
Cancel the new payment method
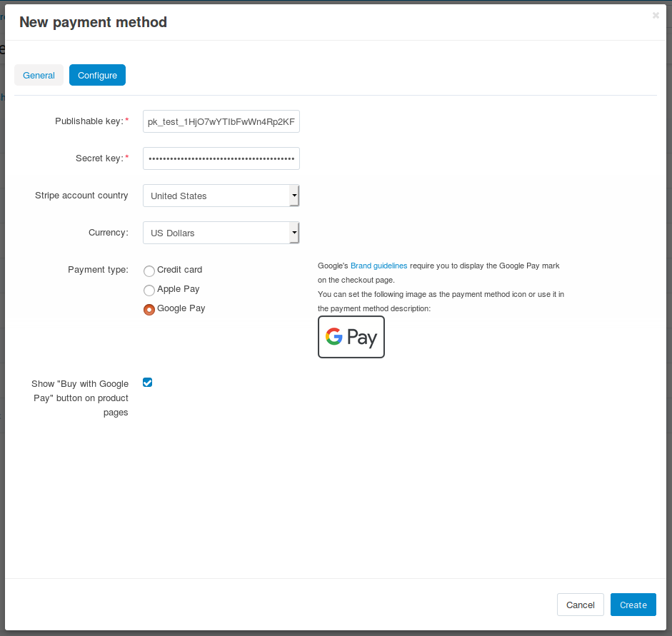[581, 605]
